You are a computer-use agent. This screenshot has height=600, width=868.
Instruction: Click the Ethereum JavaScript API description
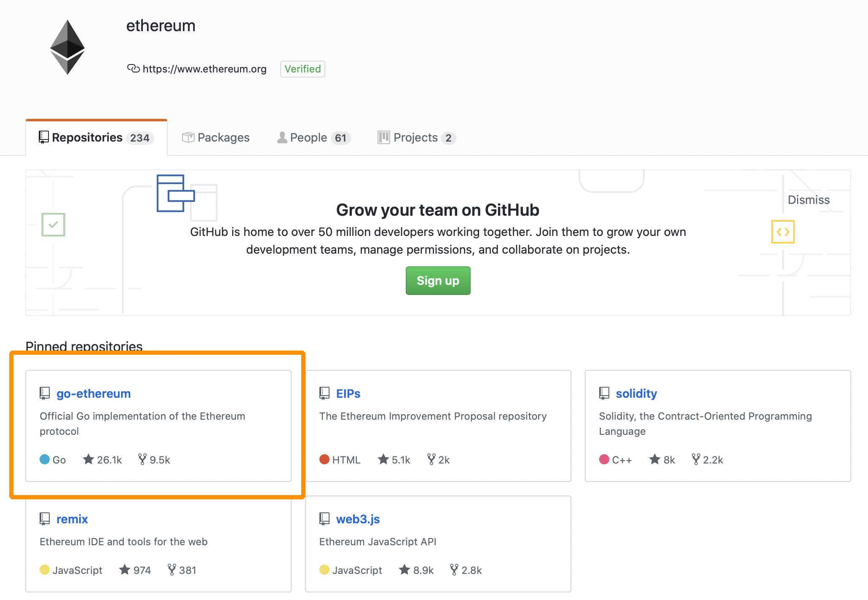pyautogui.click(x=378, y=541)
